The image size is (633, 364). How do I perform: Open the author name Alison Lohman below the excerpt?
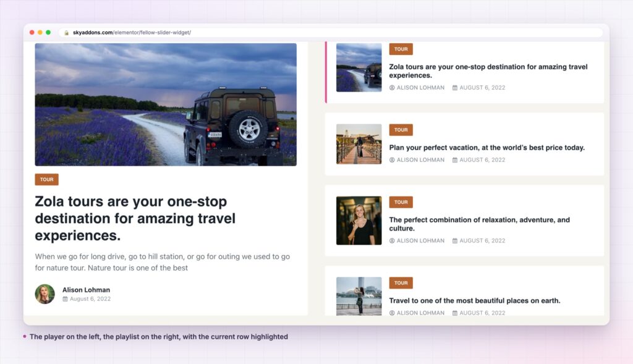coord(86,290)
